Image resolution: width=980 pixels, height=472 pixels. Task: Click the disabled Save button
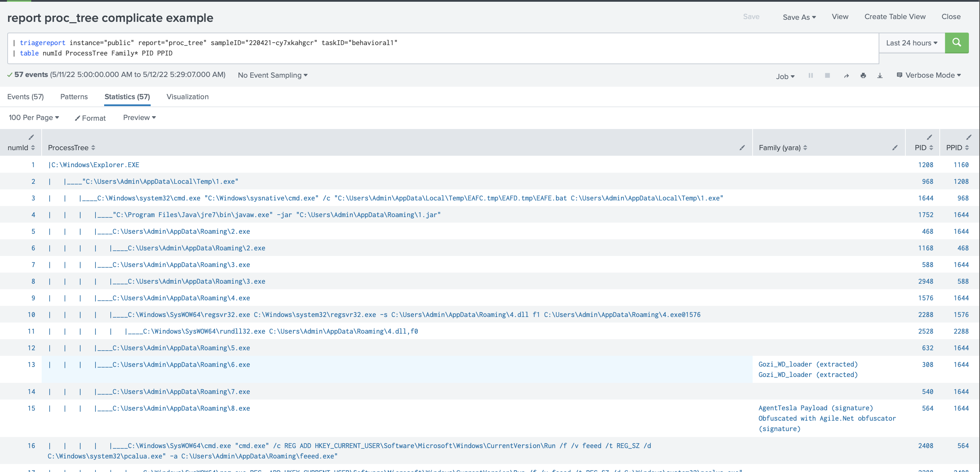(751, 17)
